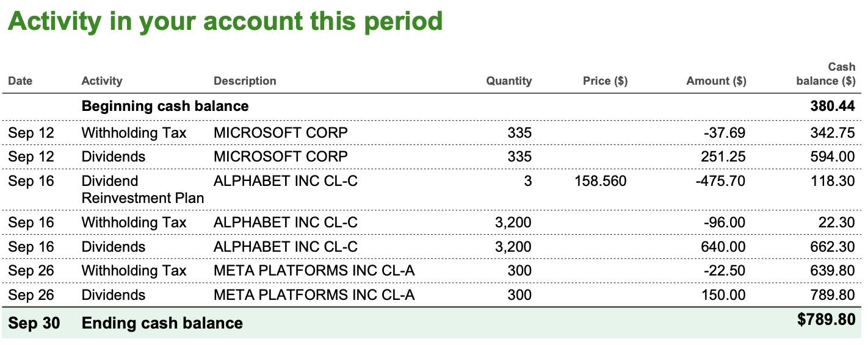Click the "Activity in your account this period" heading
868x345 pixels.
[225, 22]
